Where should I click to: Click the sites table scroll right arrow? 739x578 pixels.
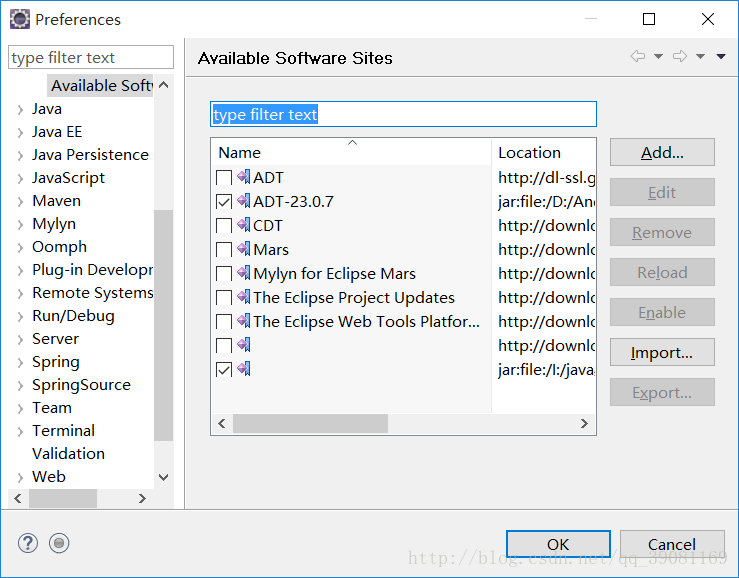pos(584,423)
